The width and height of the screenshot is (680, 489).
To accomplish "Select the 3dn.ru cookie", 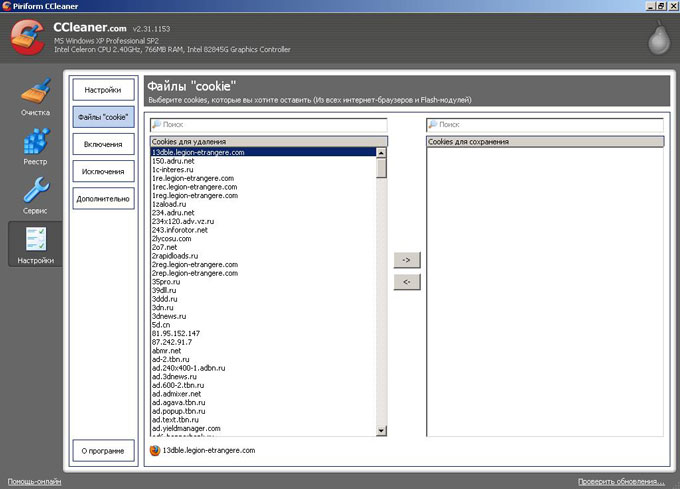I will tap(263, 308).
